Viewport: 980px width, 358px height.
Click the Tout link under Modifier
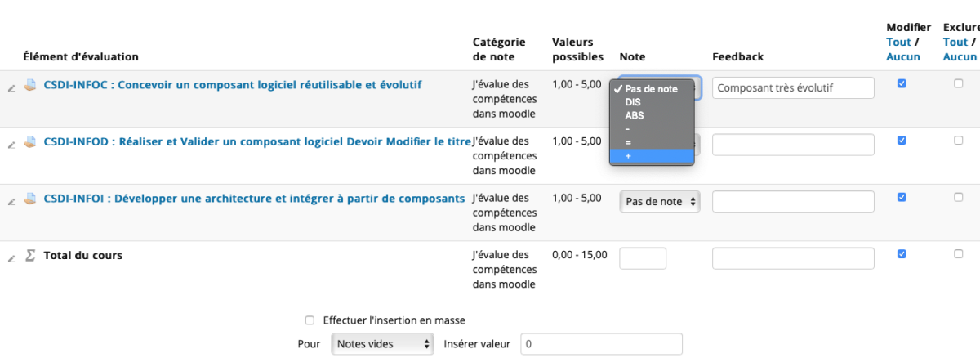tap(898, 43)
